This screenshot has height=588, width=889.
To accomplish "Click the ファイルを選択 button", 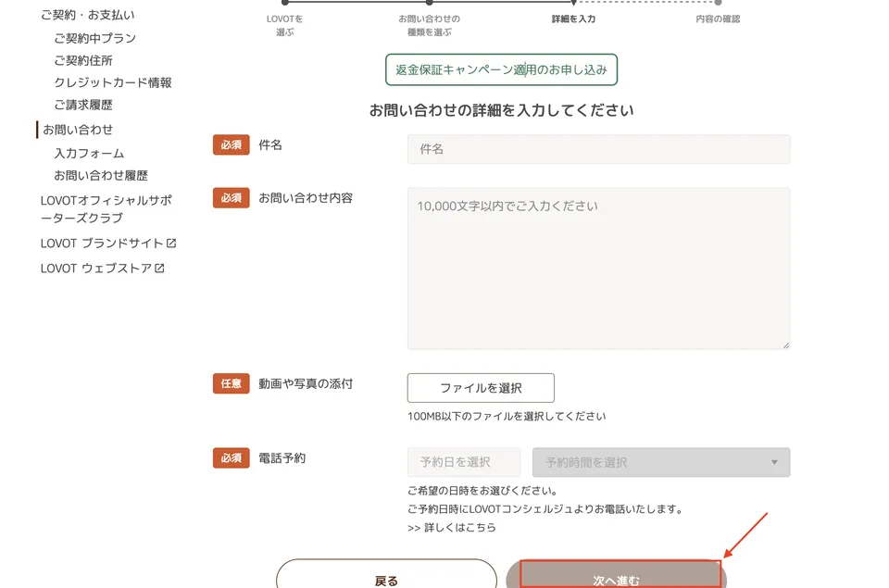I will pyautogui.click(x=480, y=387).
